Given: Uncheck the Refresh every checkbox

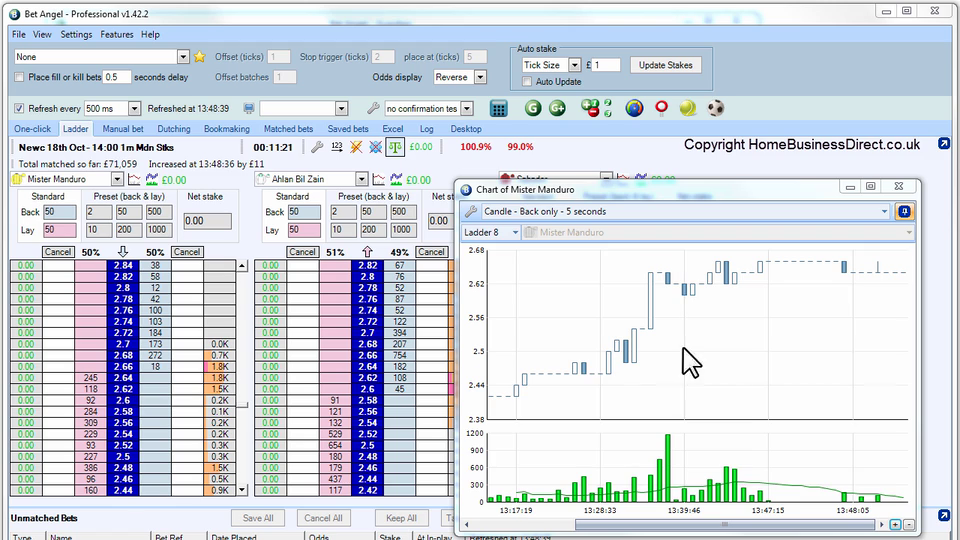Looking at the screenshot, I should 19,108.
